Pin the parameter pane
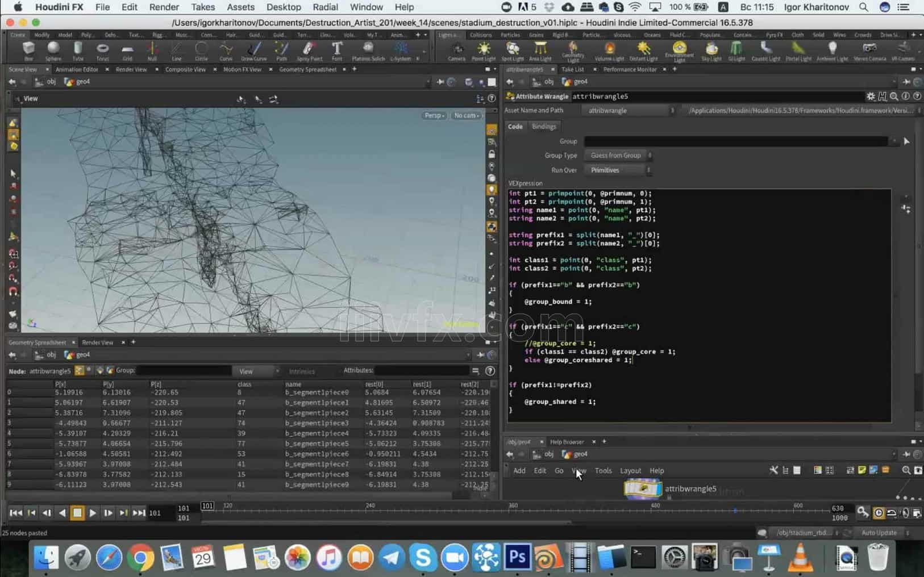The width and height of the screenshot is (924, 577). 906,82
